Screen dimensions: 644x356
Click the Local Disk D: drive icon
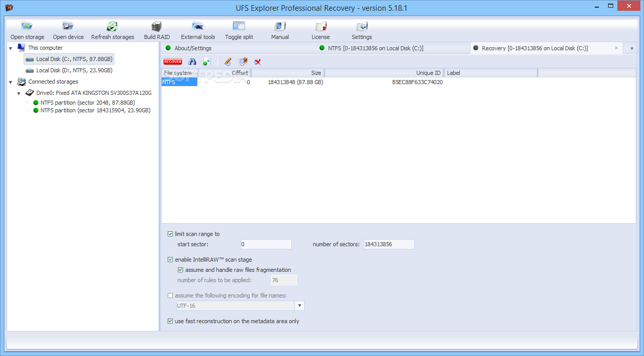click(x=30, y=70)
